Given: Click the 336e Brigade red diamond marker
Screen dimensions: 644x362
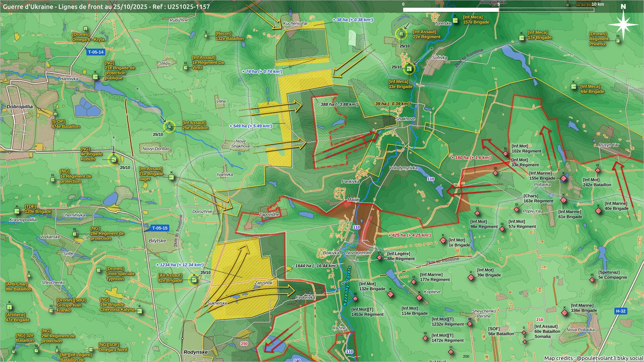Looking at the screenshot, I should (x=565, y=312).
